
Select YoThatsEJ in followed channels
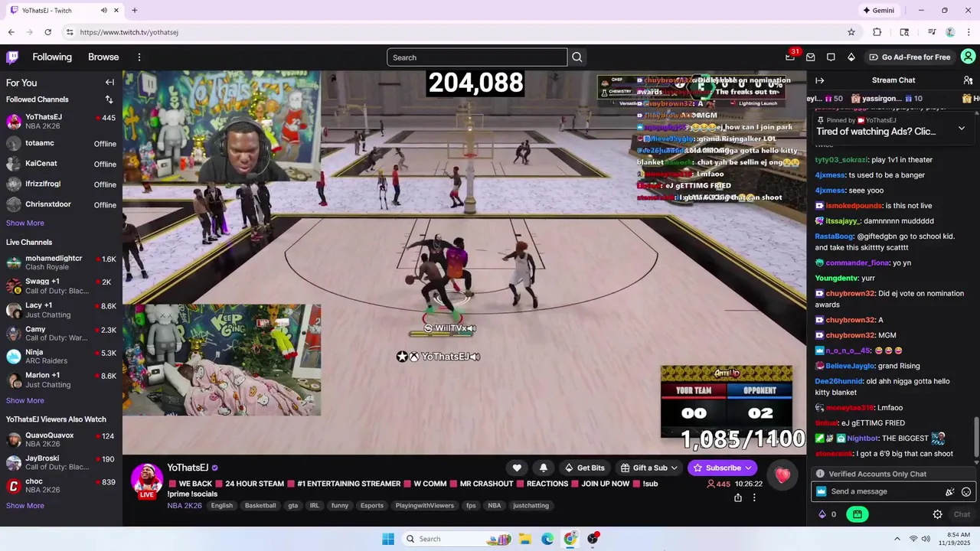click(x=61, y=122)
